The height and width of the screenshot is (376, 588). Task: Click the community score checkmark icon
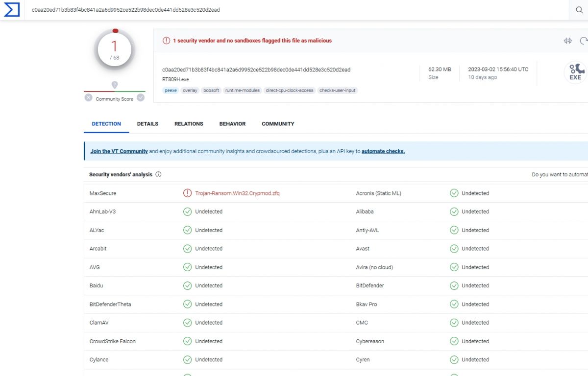click(141, 97)
